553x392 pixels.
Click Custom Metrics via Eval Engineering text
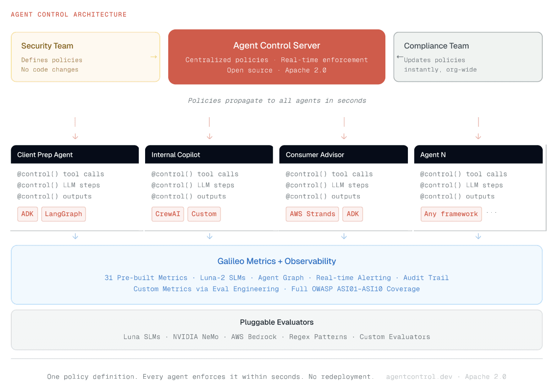coord(206,289)
